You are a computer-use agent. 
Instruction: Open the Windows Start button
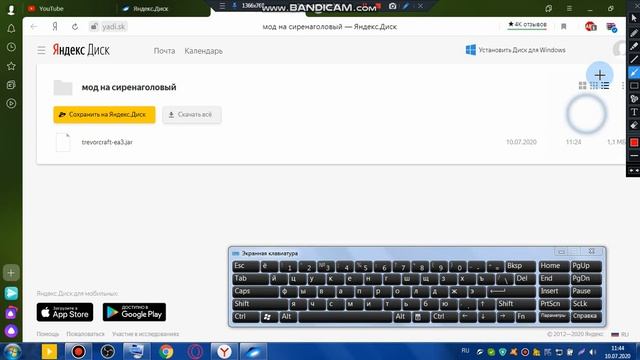(12, 351)
